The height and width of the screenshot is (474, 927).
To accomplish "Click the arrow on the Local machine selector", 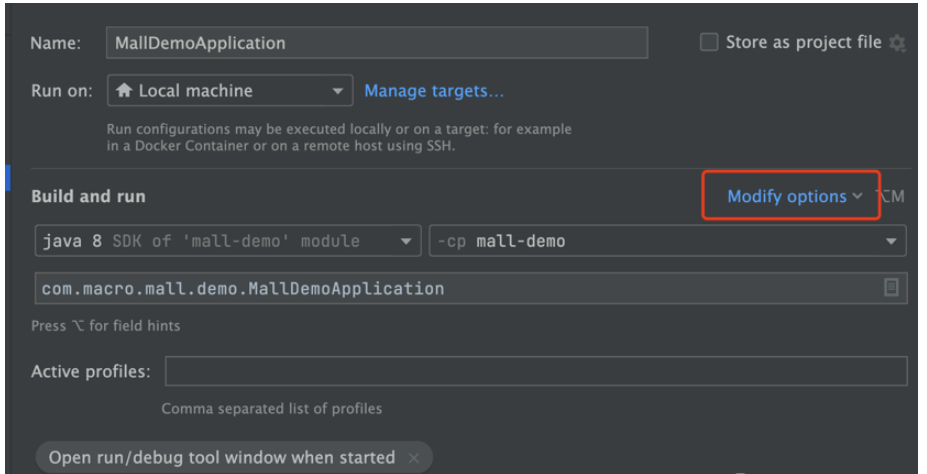I will pos(338,91).
